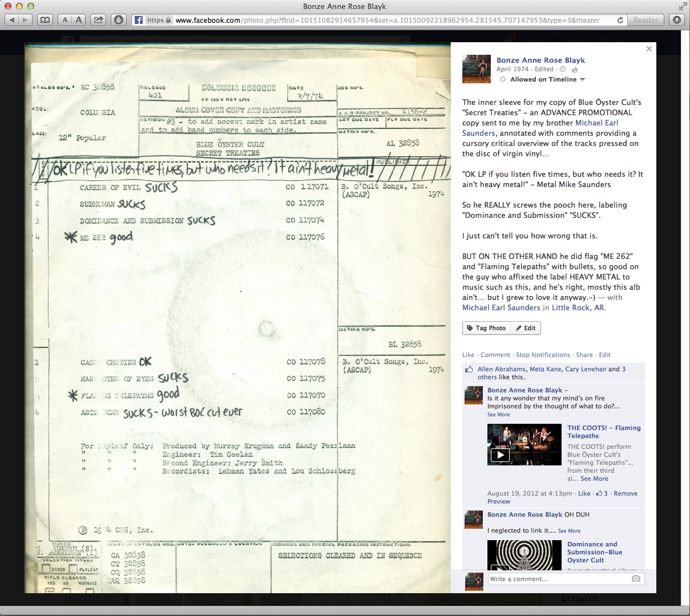Click the Edited label beside the post date
Image resolution: width=690 pixels, height=616 pixels.
(544, 69)
